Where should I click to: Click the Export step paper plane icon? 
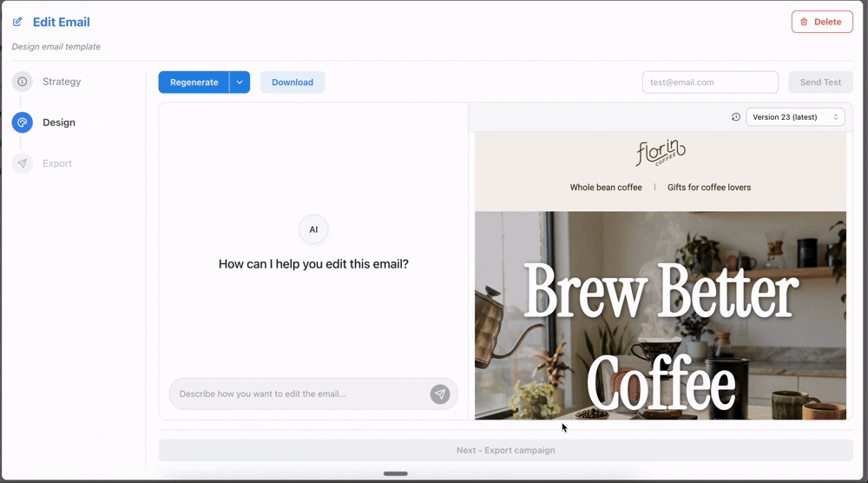pyautogui.click(x=23, y=163)
